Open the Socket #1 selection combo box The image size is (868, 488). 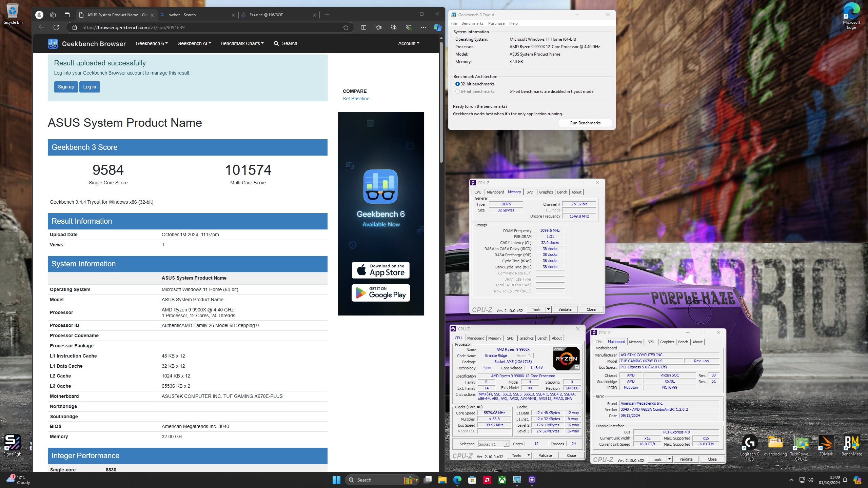pyautogui.click(x=493, y=444)
